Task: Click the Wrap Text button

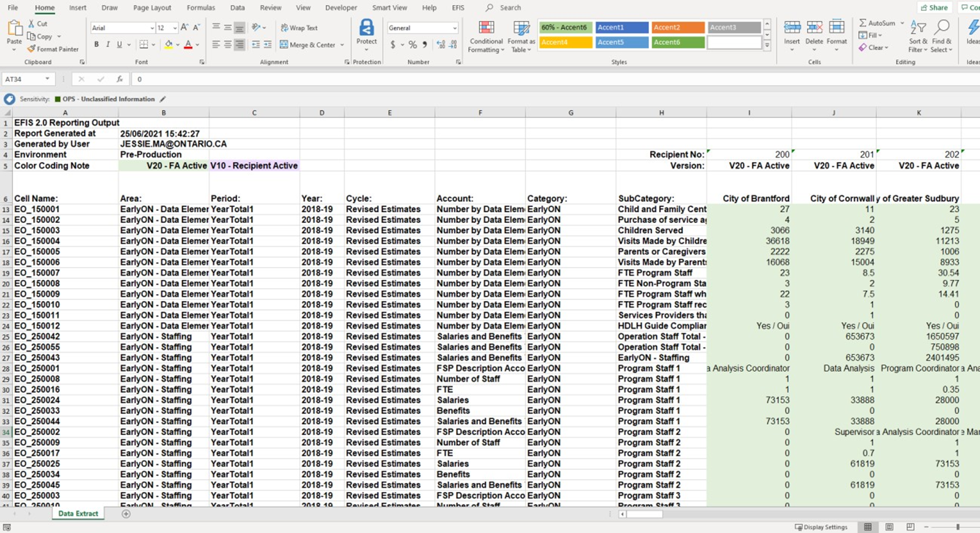Action: coord(298,28)
